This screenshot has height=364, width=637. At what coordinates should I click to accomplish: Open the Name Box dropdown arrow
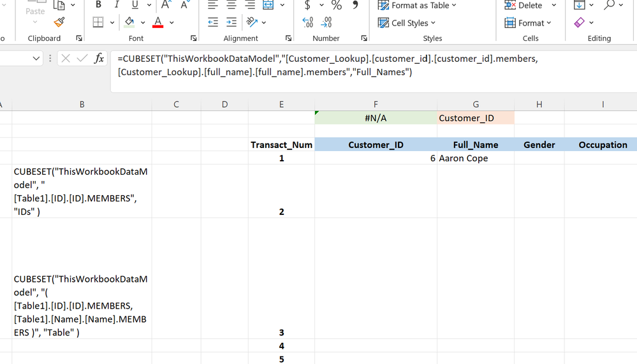(36, 59)
